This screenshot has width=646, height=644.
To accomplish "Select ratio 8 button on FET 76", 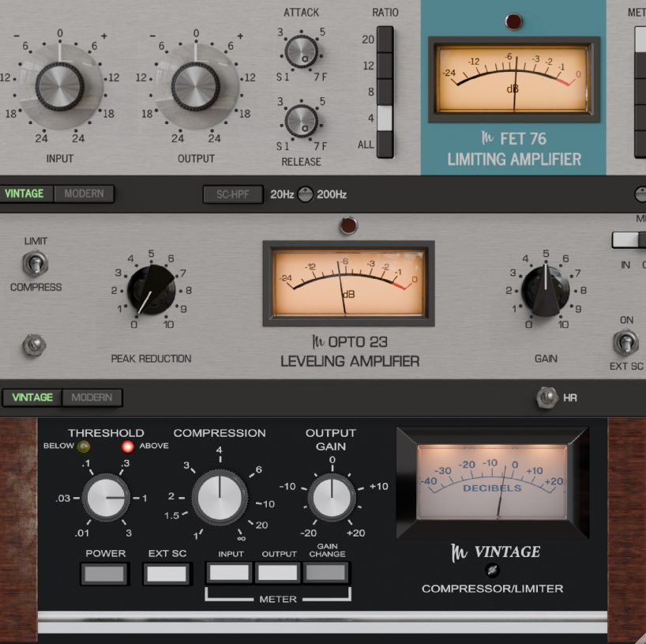I will [x=385, y=92].
